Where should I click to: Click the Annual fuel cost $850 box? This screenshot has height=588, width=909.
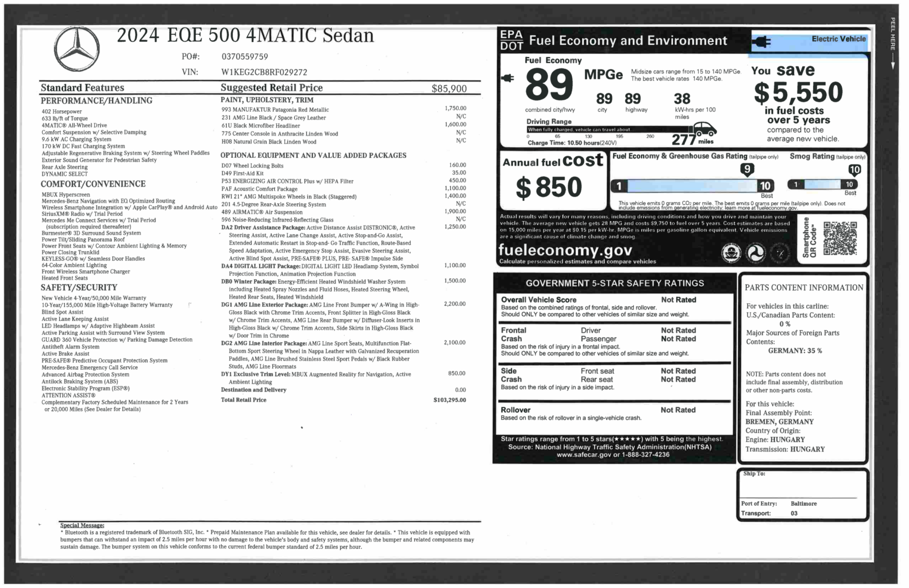(x=552, y=180)
